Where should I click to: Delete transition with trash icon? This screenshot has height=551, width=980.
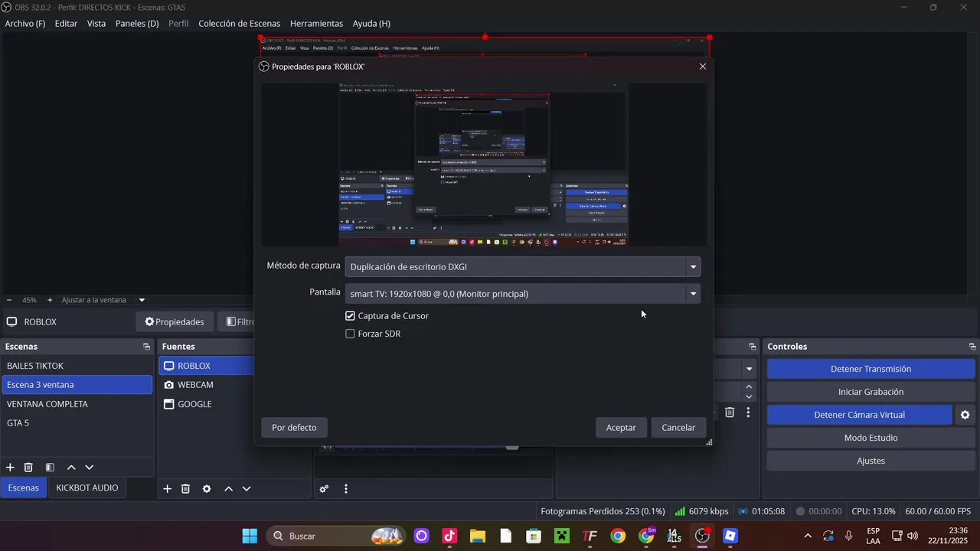point(730,412)
